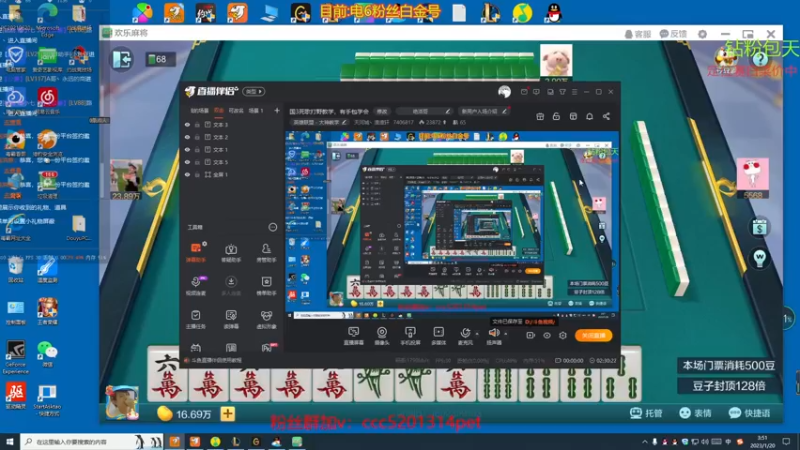Toggle the lock on the 全屏 1 layer
Viewport: 800px width, 450px height.
pyautogui.click(x=197, y=174)
